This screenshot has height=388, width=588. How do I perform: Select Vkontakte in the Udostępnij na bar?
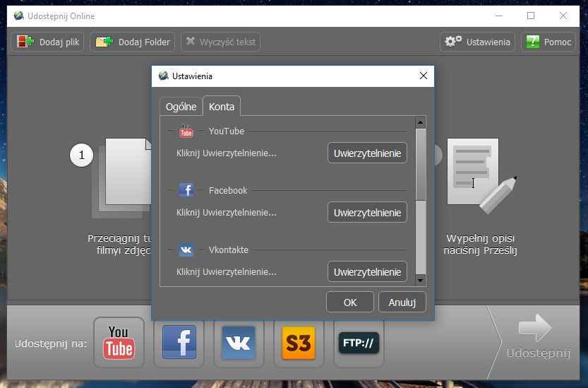[x=239, y=342]
